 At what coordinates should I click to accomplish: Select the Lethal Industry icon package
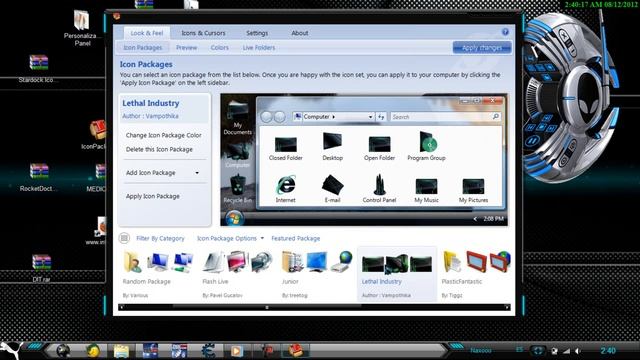(397, 273)
